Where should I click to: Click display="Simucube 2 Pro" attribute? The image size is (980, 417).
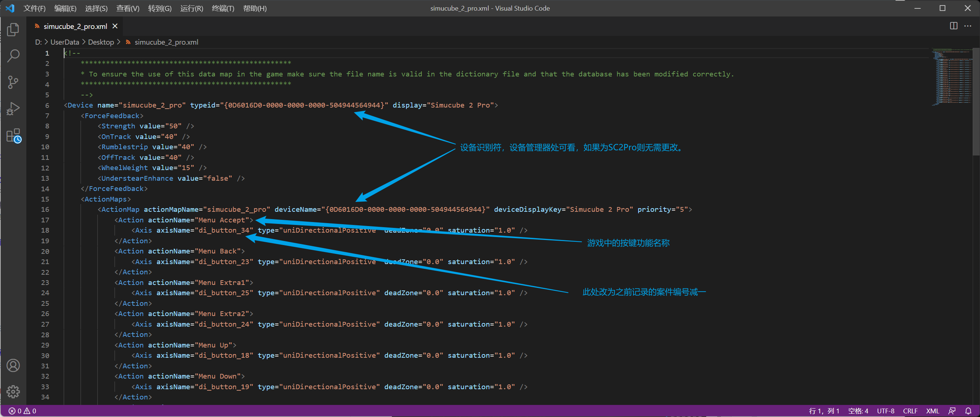click(443, 105)
